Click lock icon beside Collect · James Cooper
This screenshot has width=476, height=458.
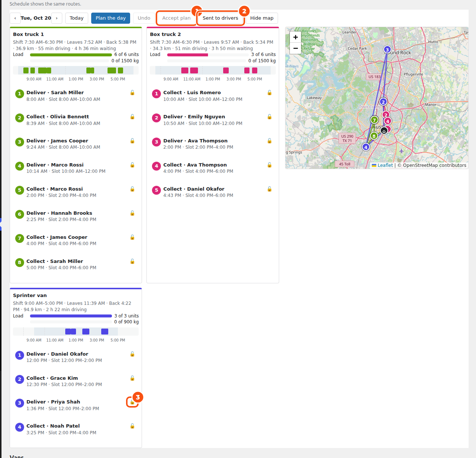pos(132,237)
